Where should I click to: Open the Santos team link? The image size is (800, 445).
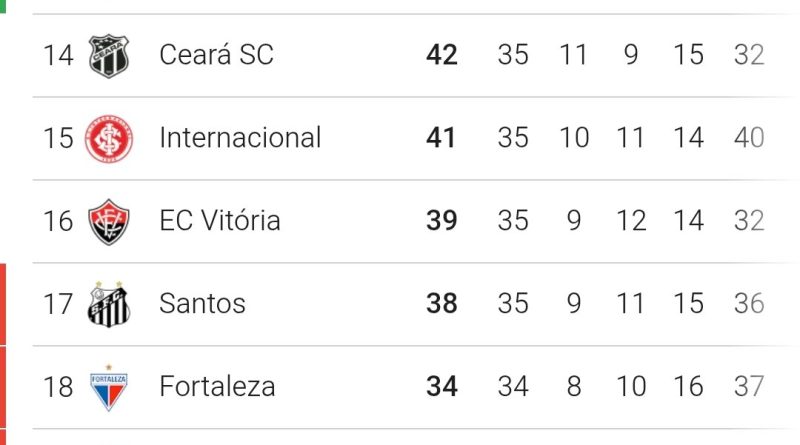[x=202, y=304]
